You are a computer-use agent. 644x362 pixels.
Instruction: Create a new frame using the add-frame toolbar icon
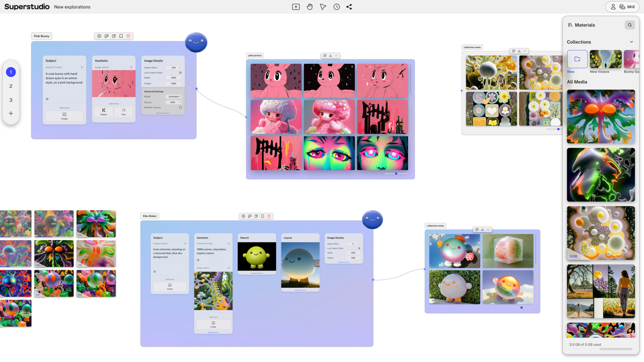[296, 7]
